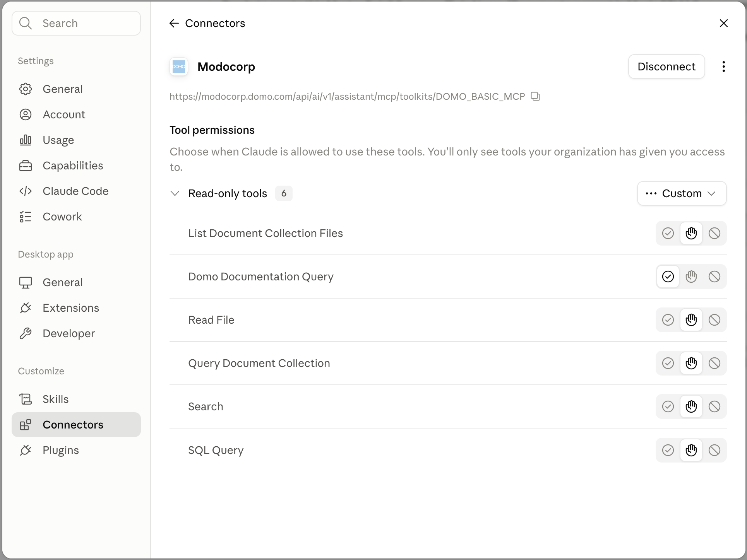Block the Query Document Collection tool
This screenshot has width=747, height=560.
(x=714, y=363)
